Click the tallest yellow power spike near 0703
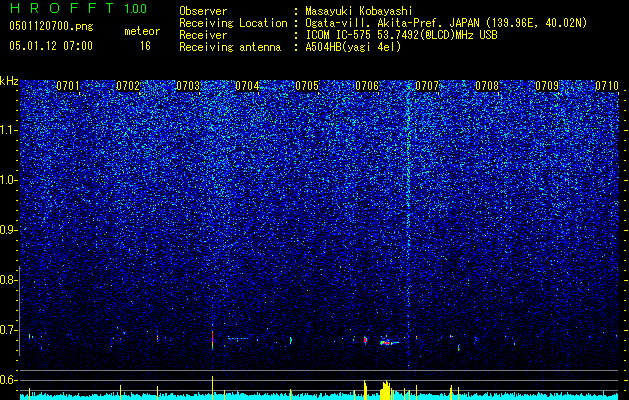The width and height of the screenshot is (629, 400). (x=213, y=388)
